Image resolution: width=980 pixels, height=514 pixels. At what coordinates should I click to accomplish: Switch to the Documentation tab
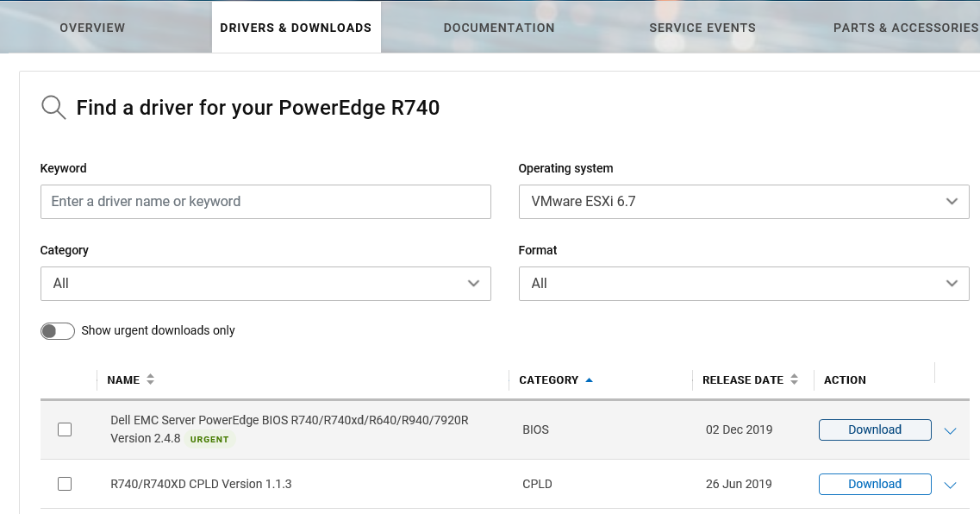pos(499,27)
